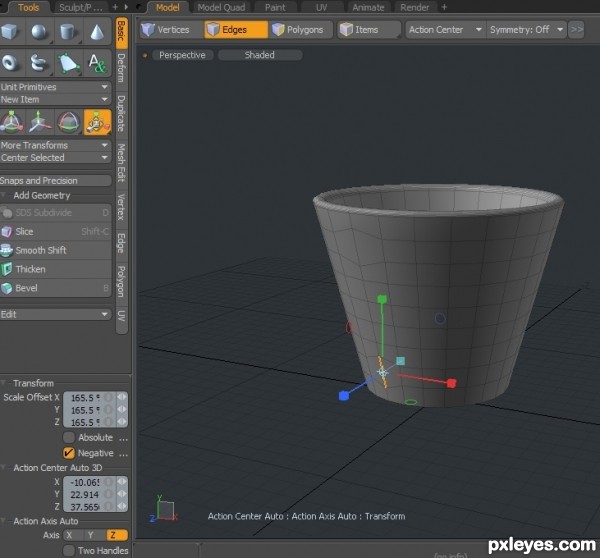Activate the highlighted Scale/Transform tool

pos(97,122)
